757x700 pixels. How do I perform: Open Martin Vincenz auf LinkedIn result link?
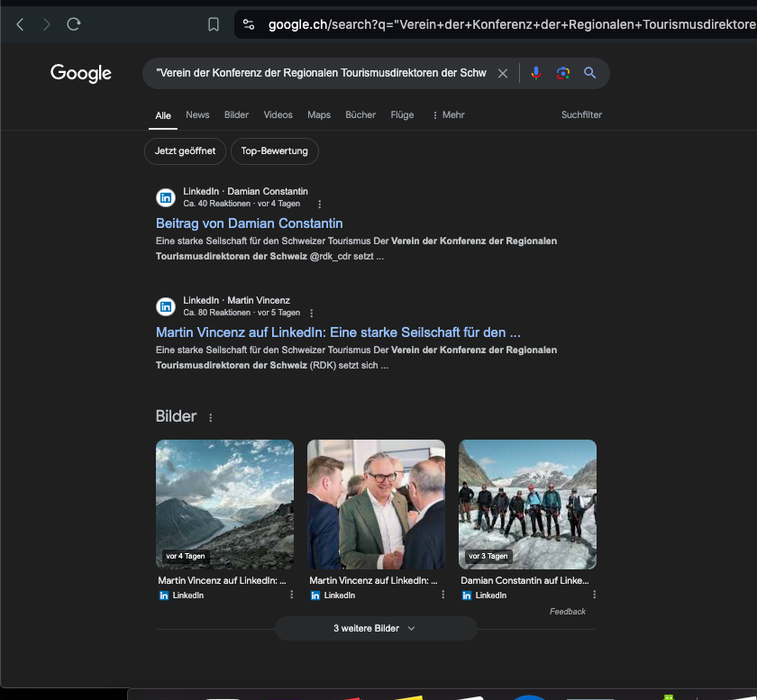(338, 332)
